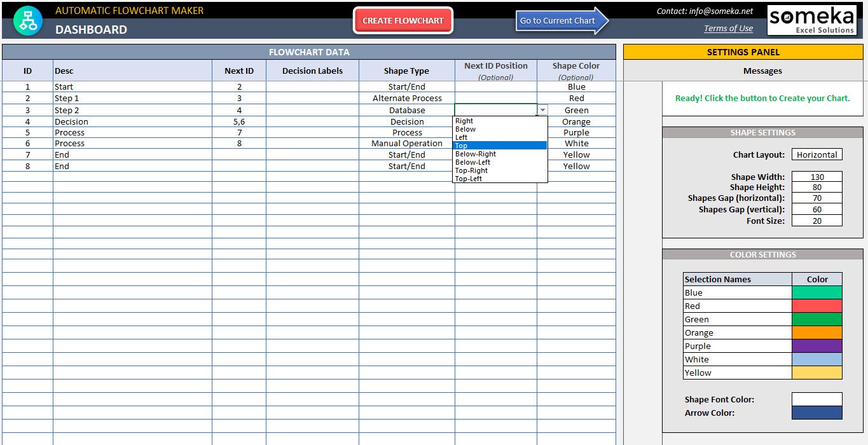
Task: Edit the Shape Width value of 130
Action: coord(816,176)
